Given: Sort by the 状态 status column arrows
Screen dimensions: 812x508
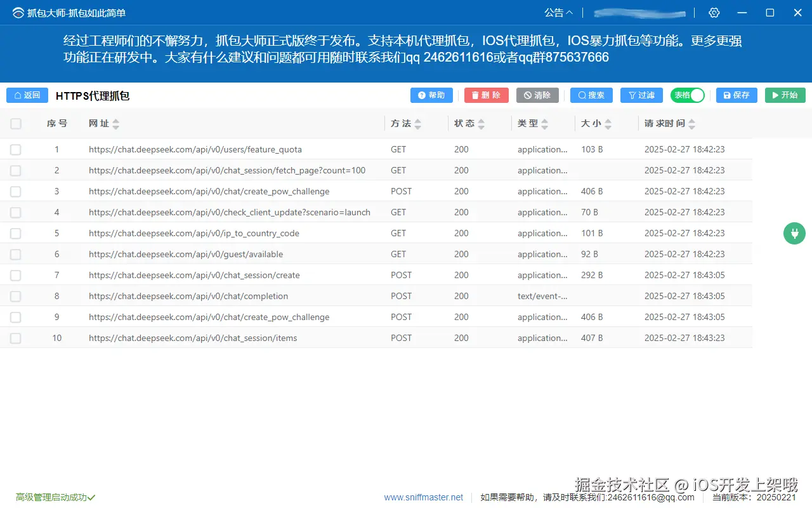Looking at the screenshot, I should (x=481, y=124).
